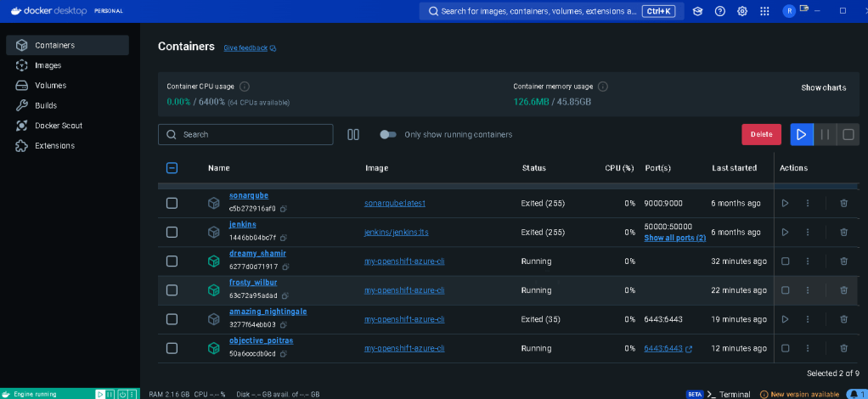Open the notifications bell in the status bar

(853, 394)
